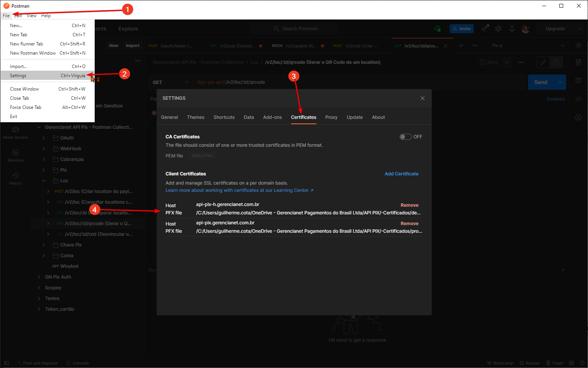Select New Postman Window entry
588x368 pixels.
47,53
